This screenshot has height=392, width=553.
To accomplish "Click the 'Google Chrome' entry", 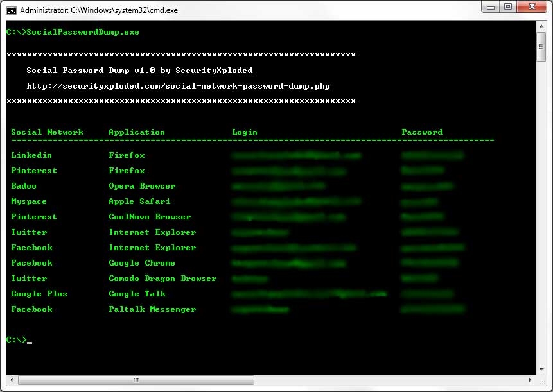I will pyautogui.click(x=142, y=263).
